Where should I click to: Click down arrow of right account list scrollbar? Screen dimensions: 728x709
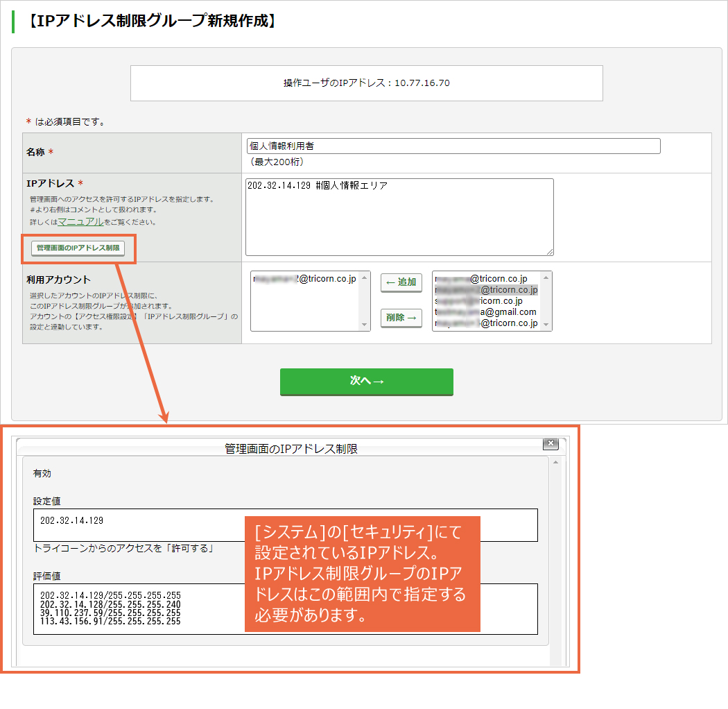pyautogui.click(x=546, y=325)
